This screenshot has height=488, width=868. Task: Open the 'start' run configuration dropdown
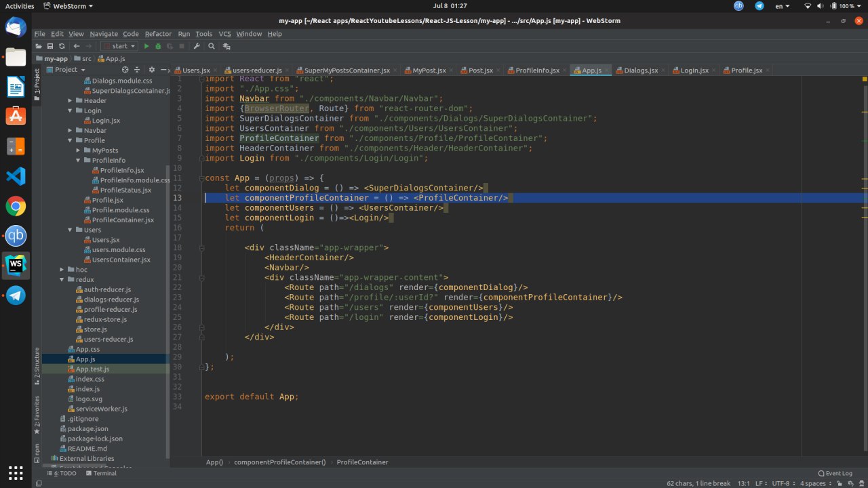[x=119, y=46]
